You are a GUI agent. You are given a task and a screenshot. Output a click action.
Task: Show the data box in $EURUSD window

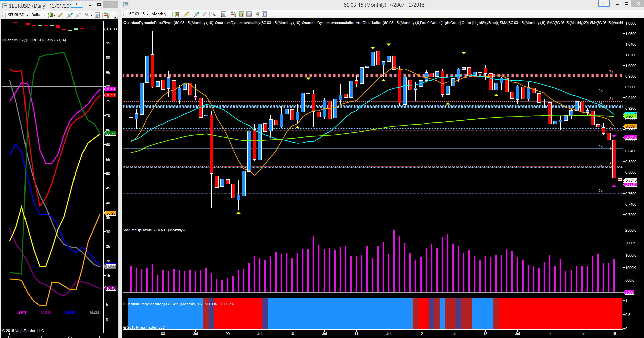tap(97, 15)
